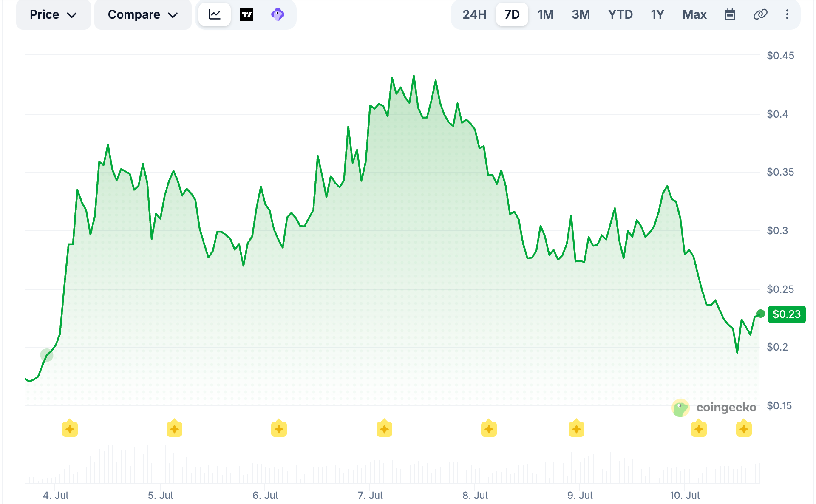Click the 8. Jul date label
Viewport: 816px width, 504px height.
pos(475,496)
